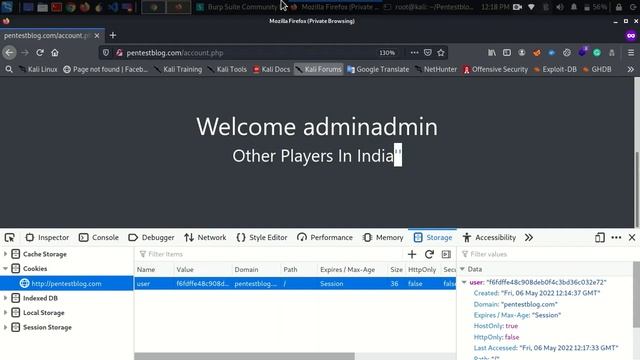
Task: Open the Library history icon
Action: pos(492,53)
